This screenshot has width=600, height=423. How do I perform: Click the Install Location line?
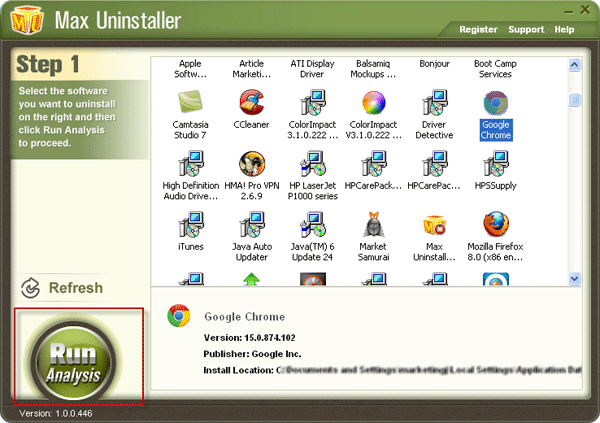tap(392, 370)
